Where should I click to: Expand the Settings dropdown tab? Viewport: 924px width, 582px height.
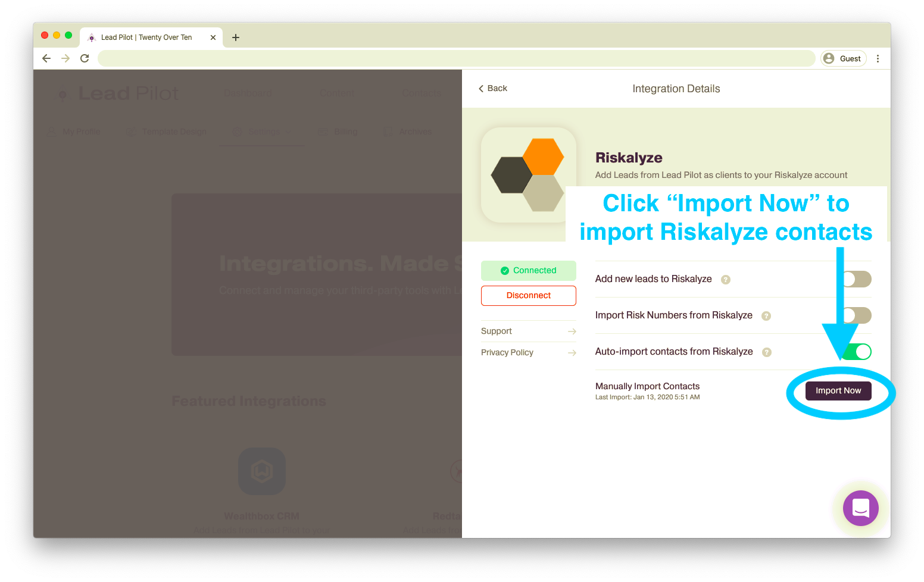[x=262, y=132]
